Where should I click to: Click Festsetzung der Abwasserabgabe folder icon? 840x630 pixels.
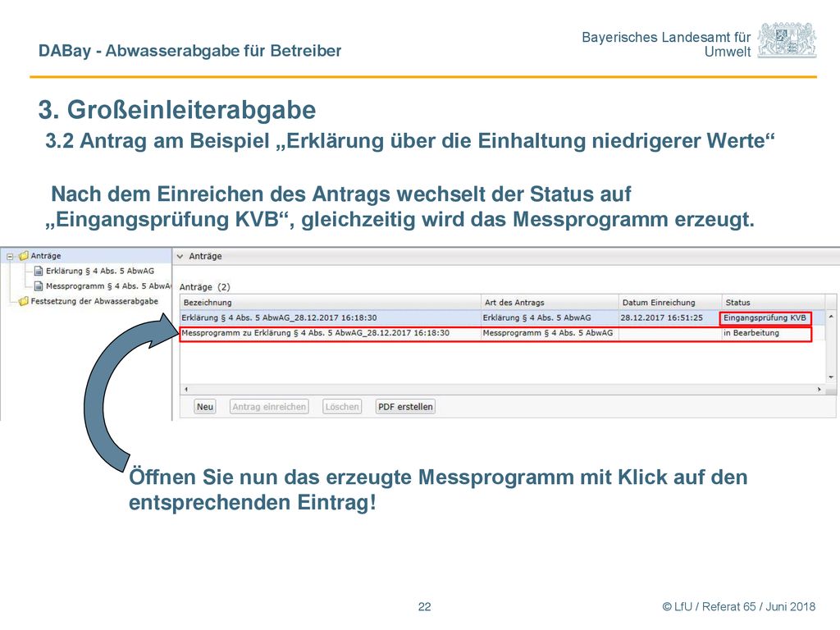23,302
